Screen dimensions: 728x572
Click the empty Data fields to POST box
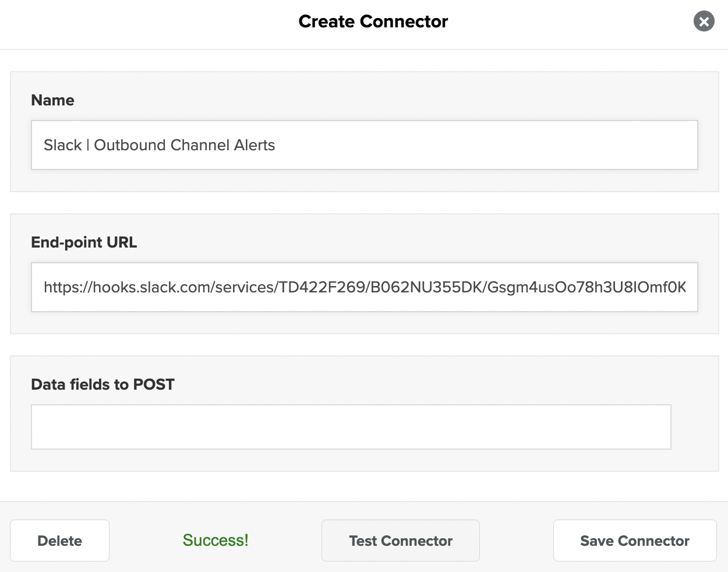351,427
